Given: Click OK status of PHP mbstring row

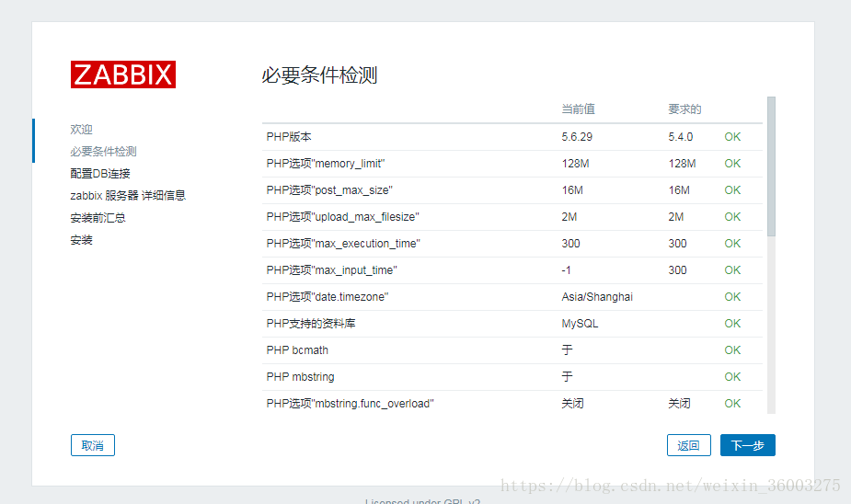Looking at the screenshot, I should (x=732, y=376).
